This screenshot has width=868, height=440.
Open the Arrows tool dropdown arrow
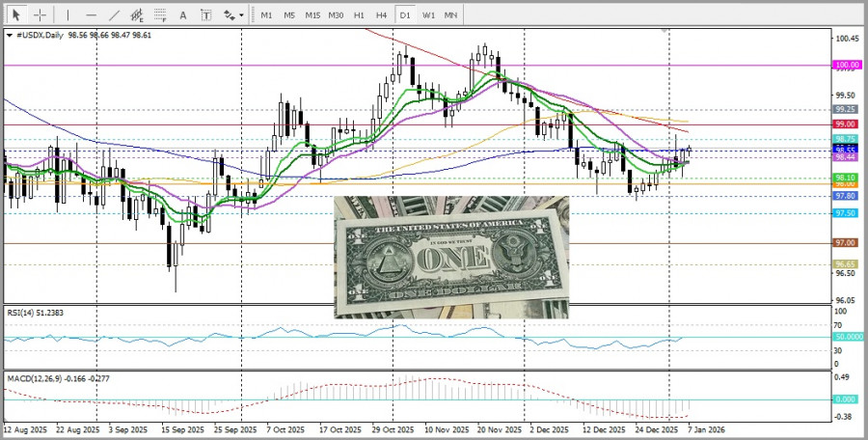[241, 15]
